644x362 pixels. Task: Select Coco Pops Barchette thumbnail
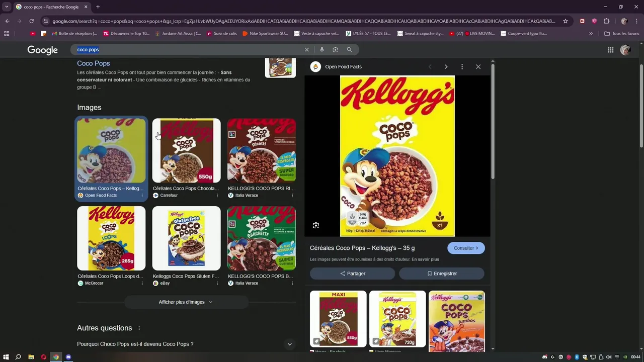click(x=262, y=238)
